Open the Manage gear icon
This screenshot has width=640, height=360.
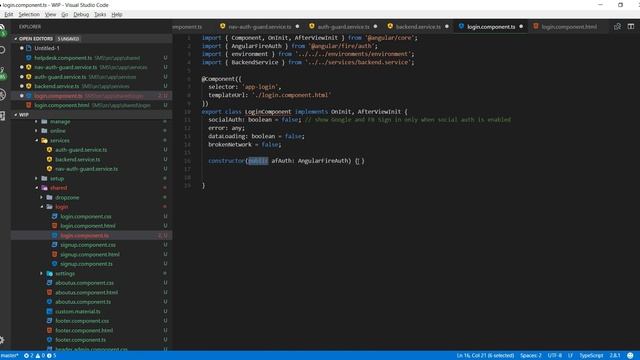[2, 340]
